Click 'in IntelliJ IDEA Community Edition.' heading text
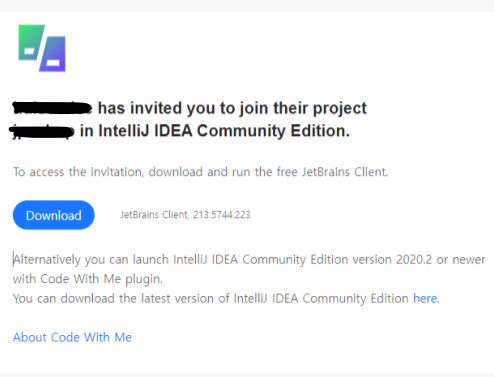The height and width of the screenshot is (377, 494). (x=215, y=131)
